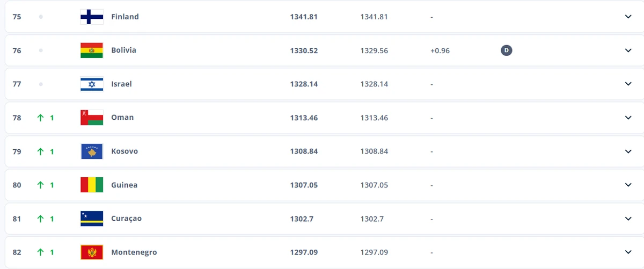The height and width of the screenshot is (269, 644).
Task: Expand the Finland row details
Action: click(628, 17)
